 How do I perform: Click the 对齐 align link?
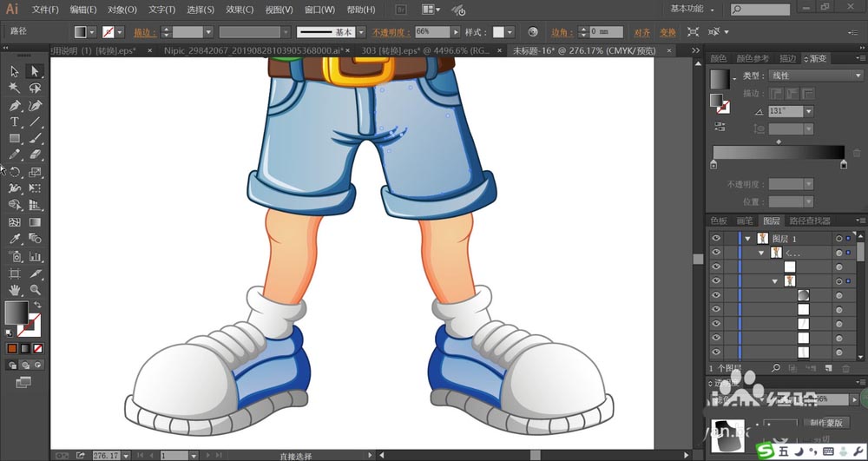pos(641,32)
